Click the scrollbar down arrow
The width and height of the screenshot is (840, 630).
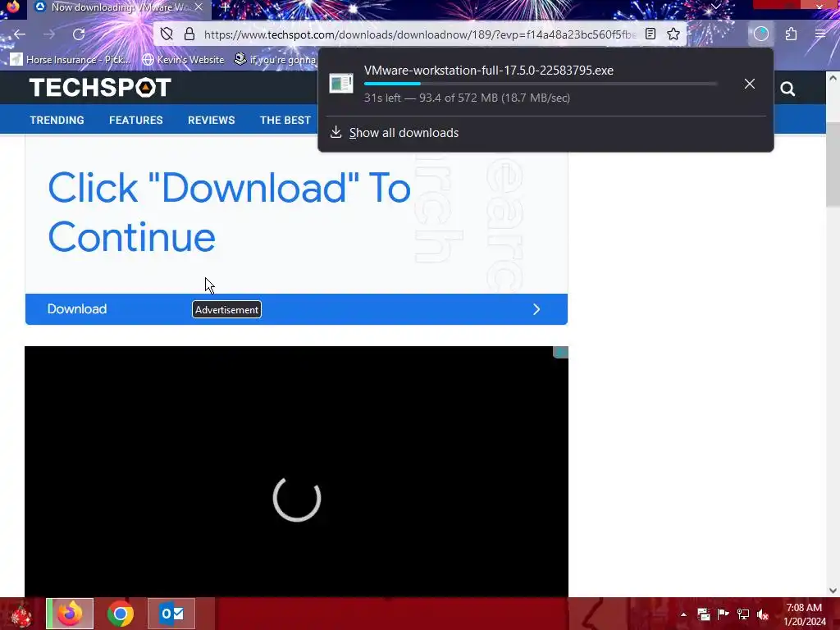pos(833,591)
